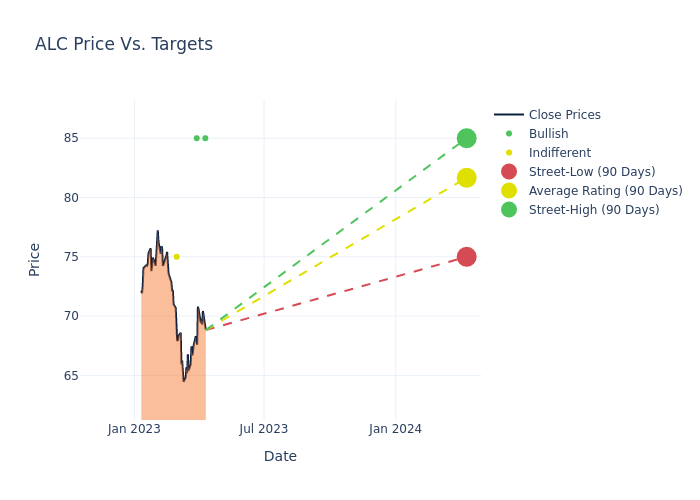The image size is (700, 500).
Task: Click the green Street-High target marker
Action: (x=466, y=138)
